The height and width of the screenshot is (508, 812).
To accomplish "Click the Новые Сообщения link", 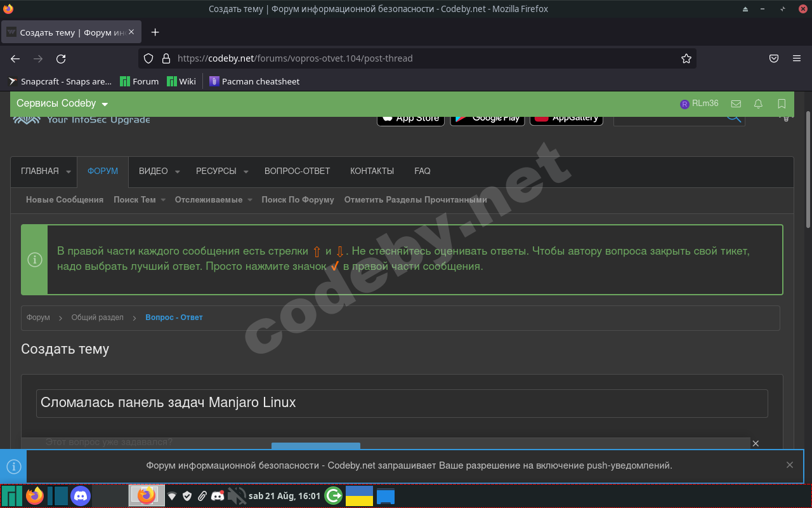I will coord(64,199).
